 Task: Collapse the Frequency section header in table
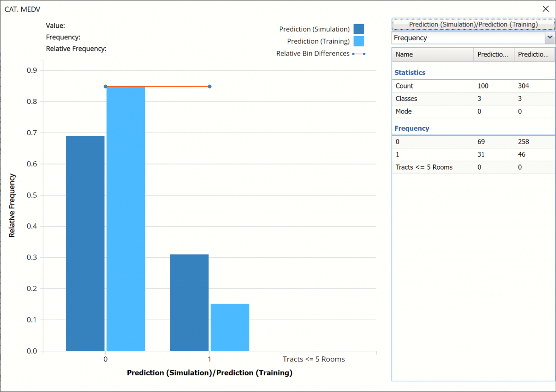pos(411,128)
